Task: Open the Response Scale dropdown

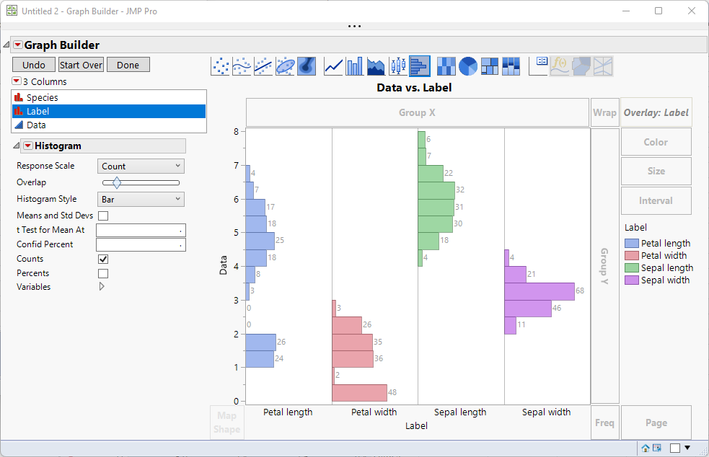Action: [141, 166]
